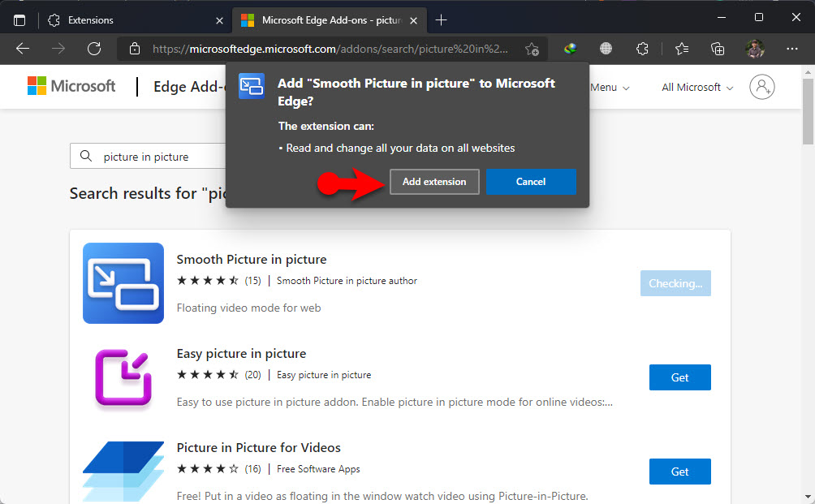
Task: Open the Easy picture in picture title
Action: (241, 353)
